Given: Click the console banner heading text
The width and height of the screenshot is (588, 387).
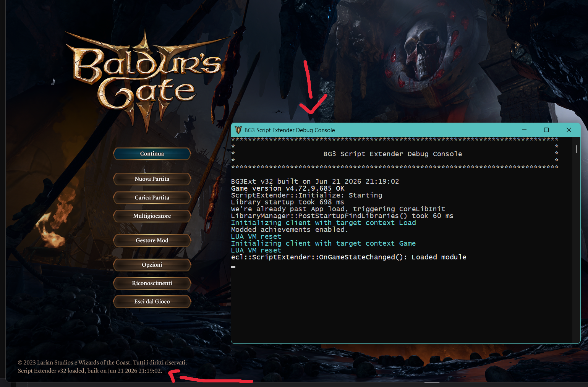Looking at the screenshot, I should point(392,154).
